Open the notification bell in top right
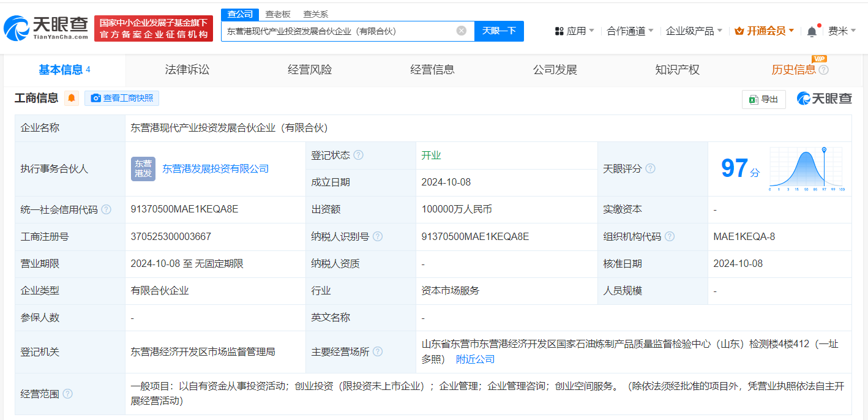868x420 pixels. [x=812, y=30]
